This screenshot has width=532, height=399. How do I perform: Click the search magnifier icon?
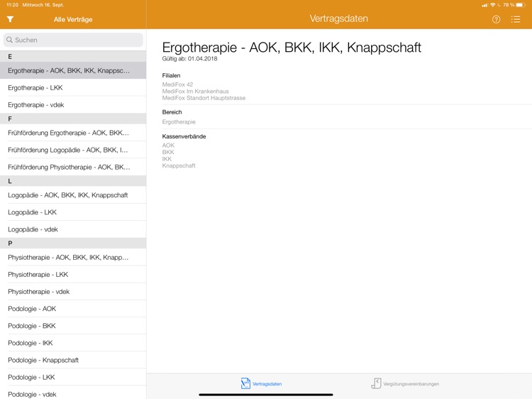pos(9,40)
